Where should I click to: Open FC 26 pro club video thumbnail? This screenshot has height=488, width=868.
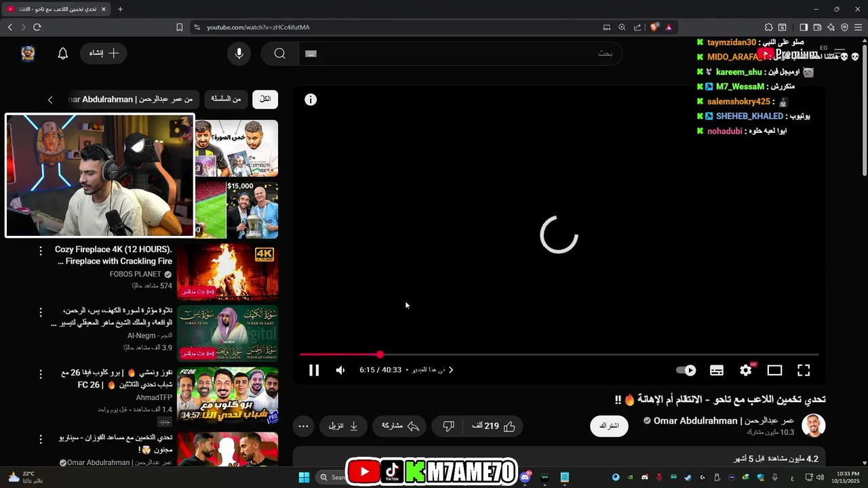point(227,395)
